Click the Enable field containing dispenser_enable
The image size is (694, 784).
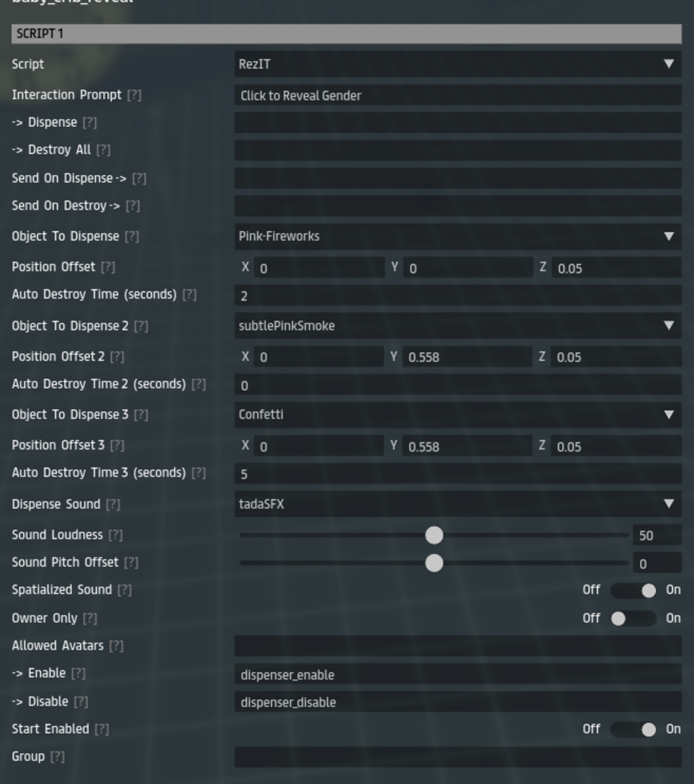point(458,674)
